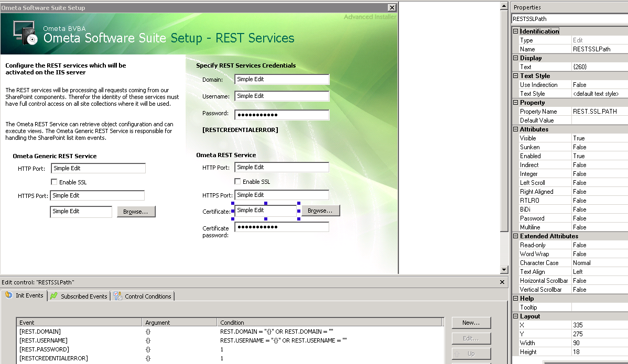Enable SSL for Ometa Generic REST Service

tap(54, 182)
